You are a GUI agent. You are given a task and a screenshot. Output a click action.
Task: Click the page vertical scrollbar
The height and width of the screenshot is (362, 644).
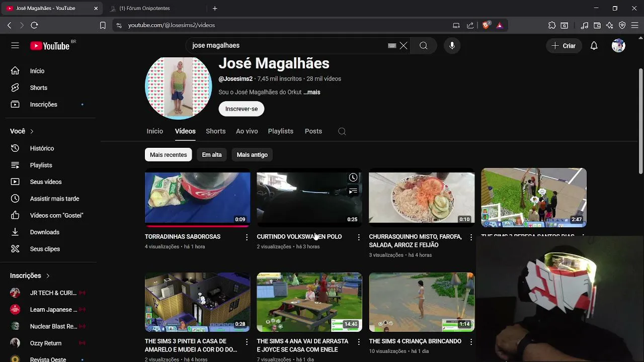point(640,121)
